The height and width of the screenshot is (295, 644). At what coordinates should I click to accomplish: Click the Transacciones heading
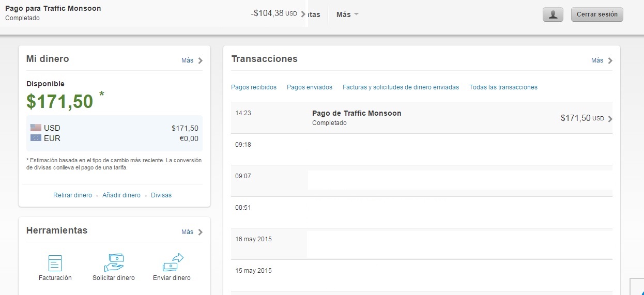[x=265, y=59]
